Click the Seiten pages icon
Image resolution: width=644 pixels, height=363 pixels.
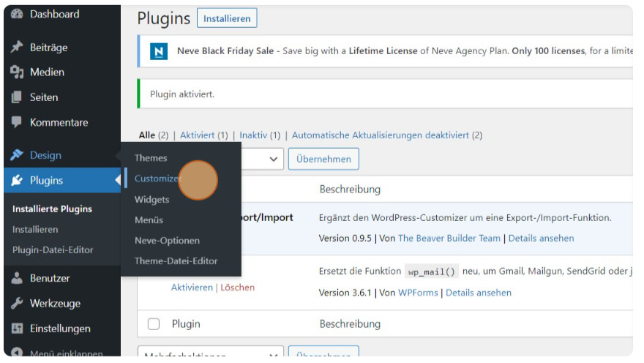[17, 97]
